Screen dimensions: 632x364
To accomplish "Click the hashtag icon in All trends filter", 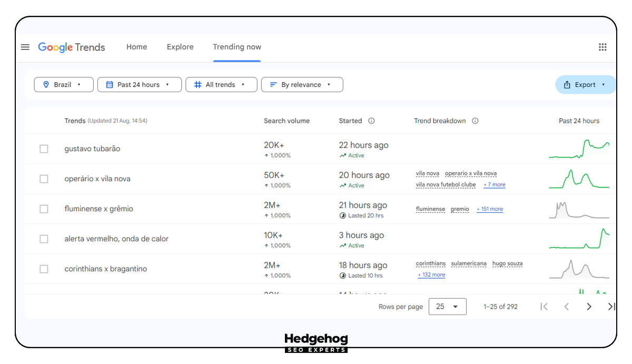I will pos(197,85).
